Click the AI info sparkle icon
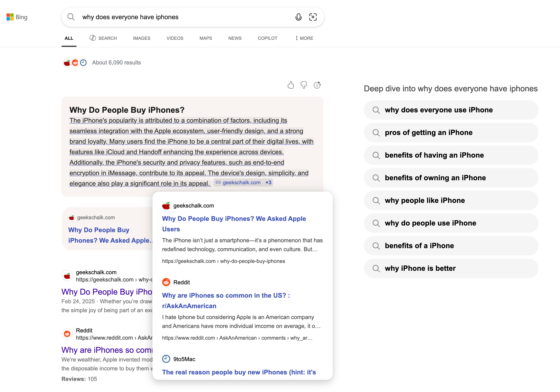This screenshot has width=560, height=392. 317,85
